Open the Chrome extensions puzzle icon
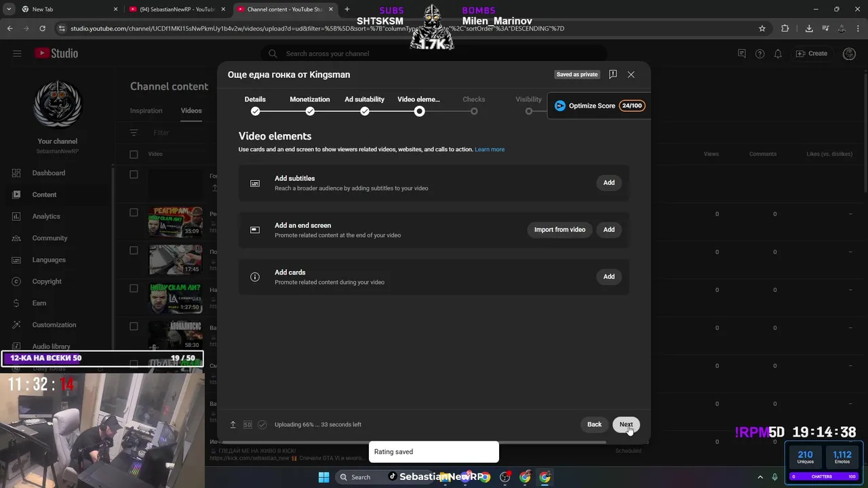This screenshot has width=868, height=488. pos(785,28)
